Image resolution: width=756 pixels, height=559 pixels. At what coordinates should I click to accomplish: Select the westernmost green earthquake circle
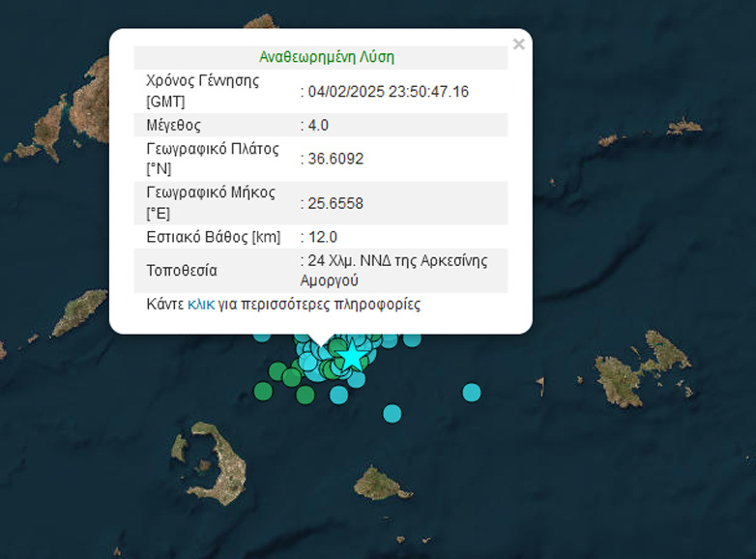263,391
